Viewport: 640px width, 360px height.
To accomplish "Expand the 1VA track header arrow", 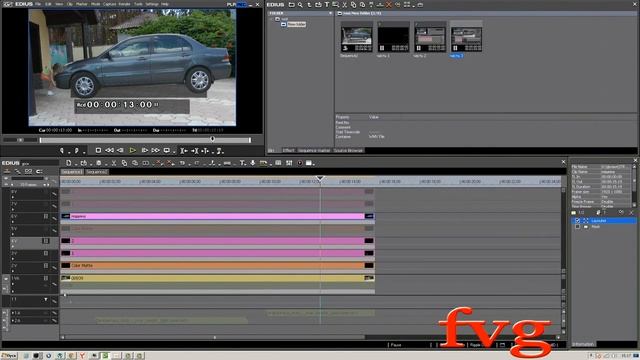I will pyautogui.click(x=13, y=284).
